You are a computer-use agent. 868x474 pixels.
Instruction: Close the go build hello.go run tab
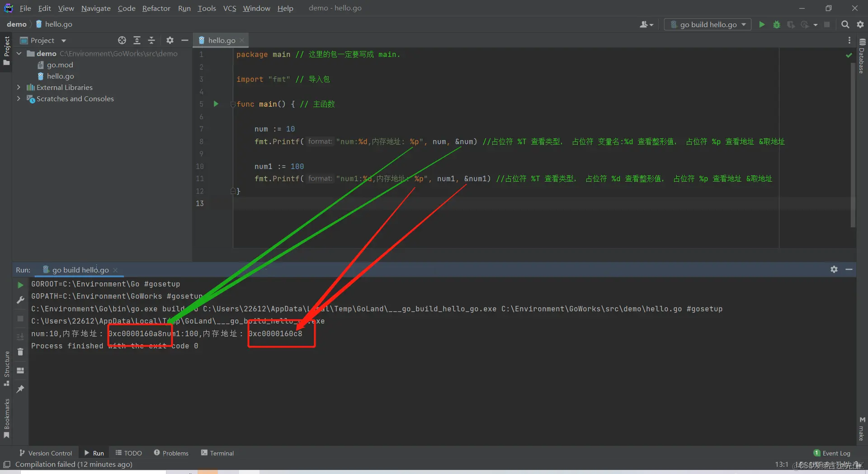pos(116,270)
